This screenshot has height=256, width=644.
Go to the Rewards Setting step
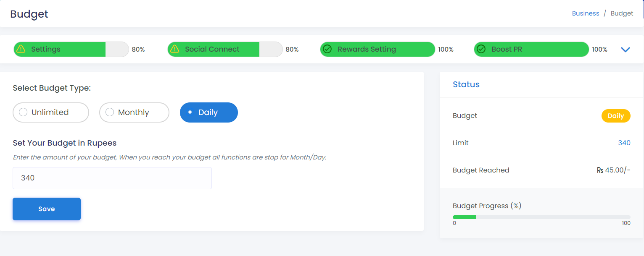tap(377, 49)
